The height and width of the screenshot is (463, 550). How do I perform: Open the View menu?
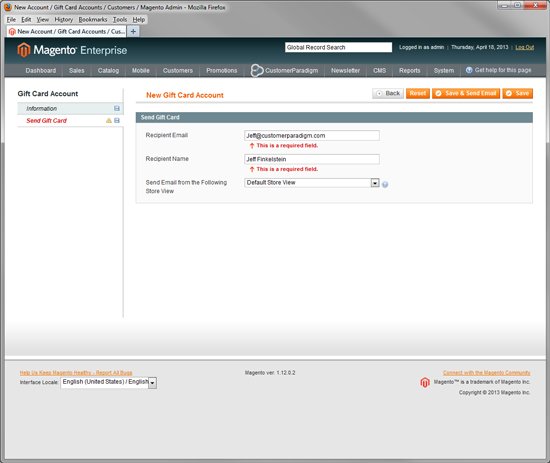pos(43,20)
